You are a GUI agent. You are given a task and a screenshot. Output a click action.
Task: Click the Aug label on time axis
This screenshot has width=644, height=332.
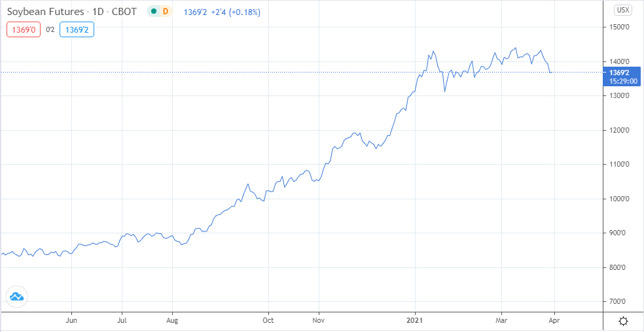[x=172, y=321]
